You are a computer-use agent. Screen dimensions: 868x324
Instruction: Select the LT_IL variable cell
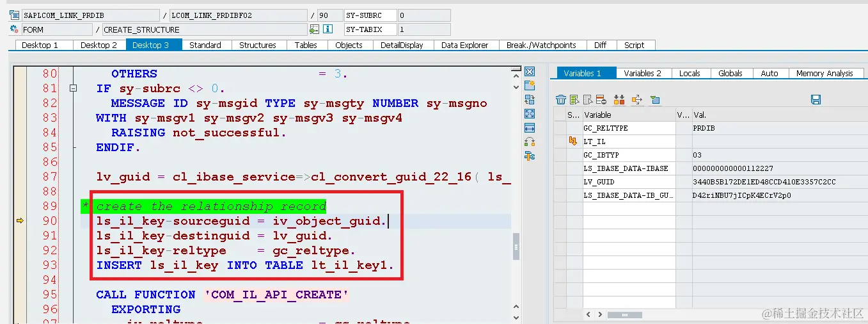pos(628,142)
